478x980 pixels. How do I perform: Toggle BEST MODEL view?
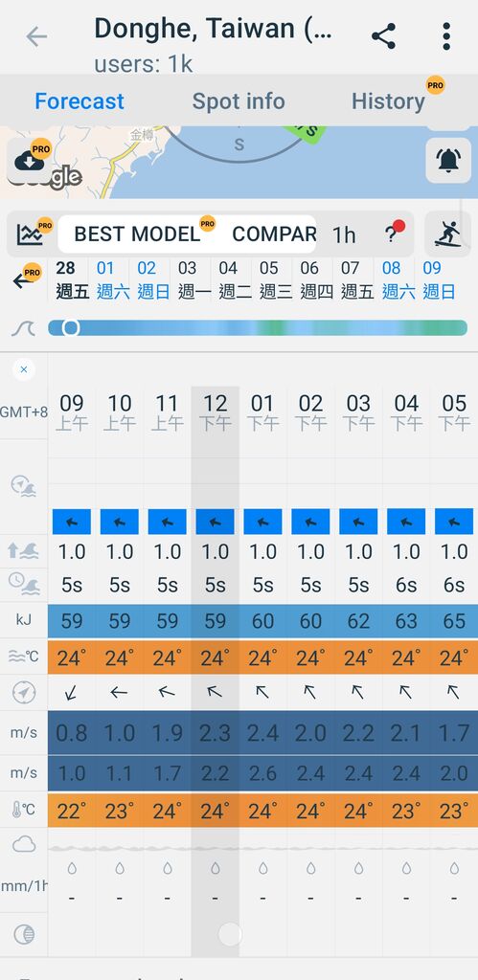(x=137, y=234)
